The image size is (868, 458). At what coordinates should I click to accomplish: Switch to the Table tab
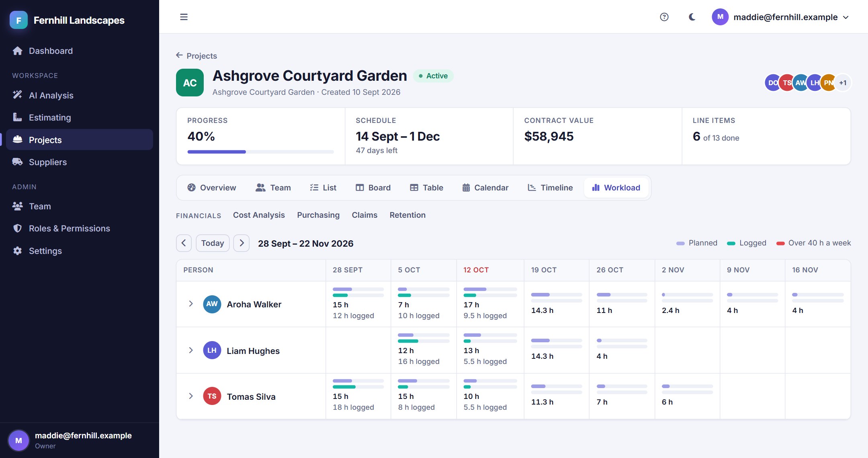(x=427, y=188)
